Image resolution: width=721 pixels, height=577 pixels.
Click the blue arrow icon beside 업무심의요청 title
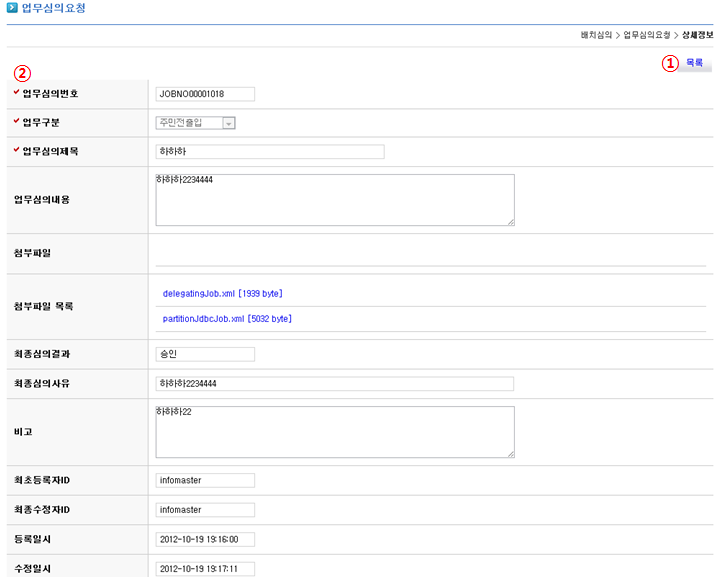click(x=11, y=8)
